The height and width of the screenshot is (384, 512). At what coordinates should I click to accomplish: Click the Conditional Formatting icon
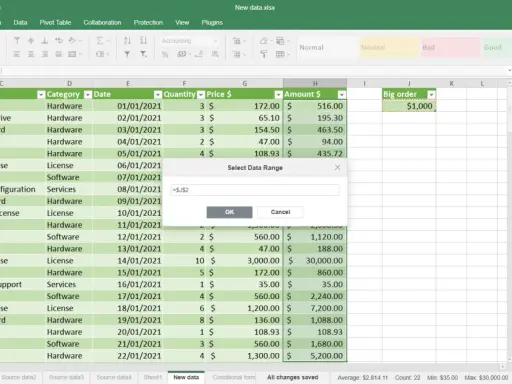[280, 41]
